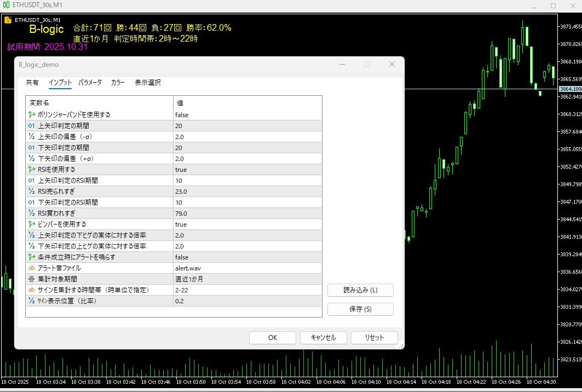Click the enum icon beside 集計対象期間

click(31, 279)
